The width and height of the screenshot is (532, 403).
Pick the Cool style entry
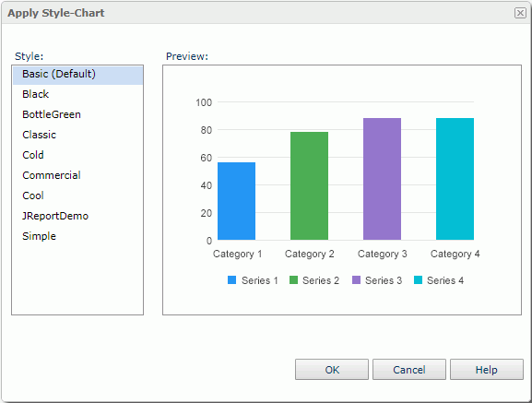point(77,196)
